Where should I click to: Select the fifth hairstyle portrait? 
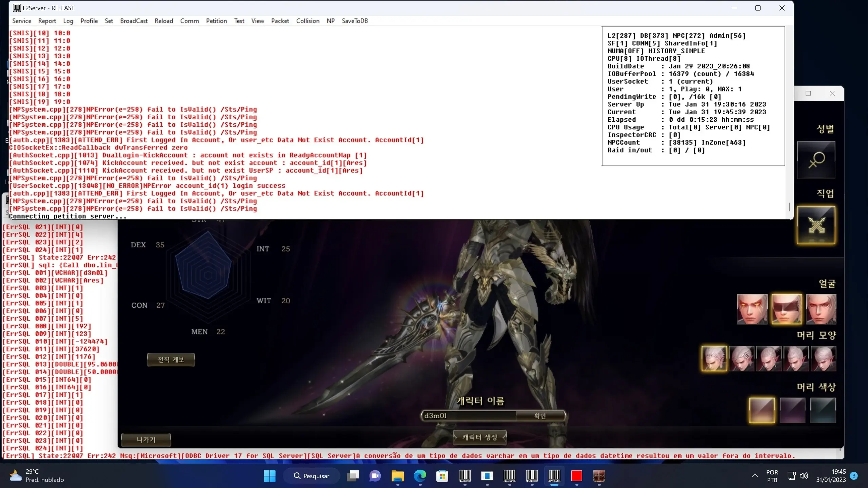(x=823, y=359)
